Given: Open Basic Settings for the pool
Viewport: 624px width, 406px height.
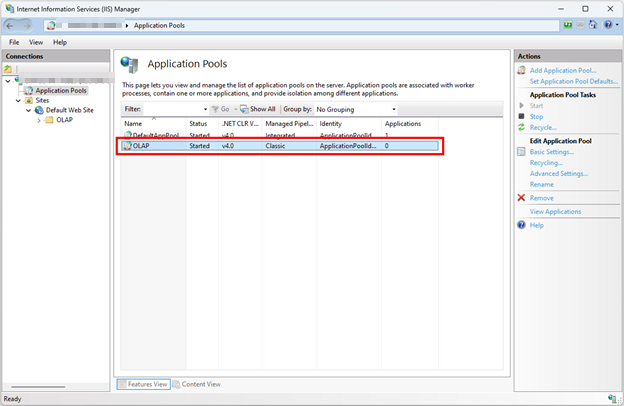Looking at the screenshot, I should pos(552,152).
